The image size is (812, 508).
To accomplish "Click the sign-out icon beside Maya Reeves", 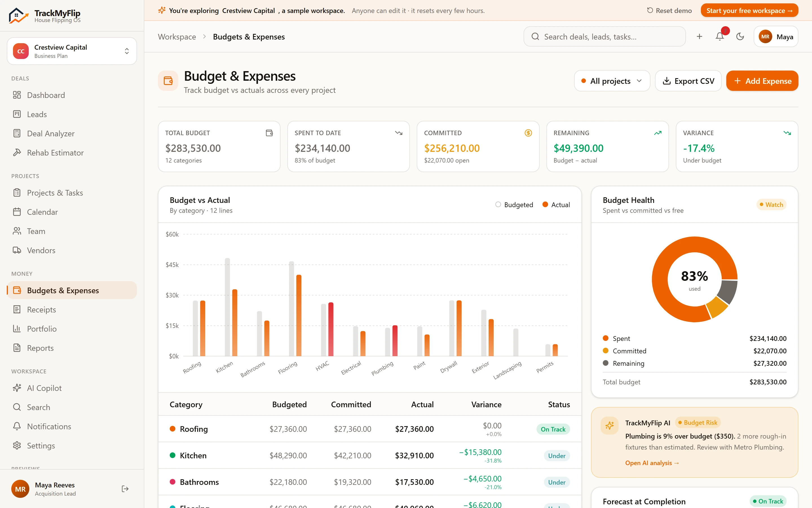I will 125,489.
